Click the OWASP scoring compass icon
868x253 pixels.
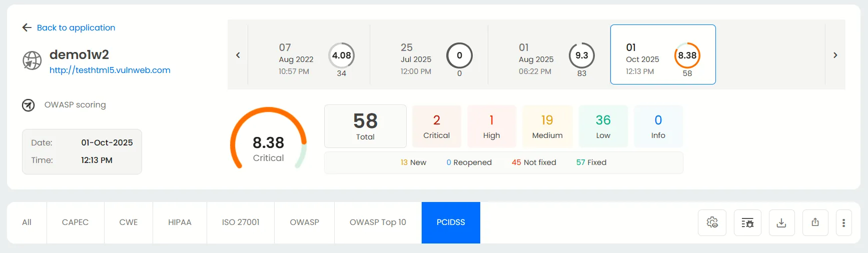pyautogui.click(x=29, y=105)
